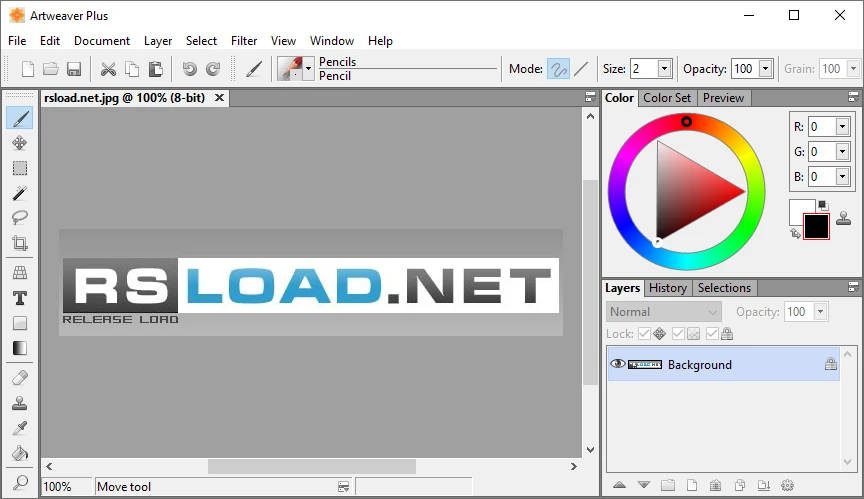The height and width of the screenshot is (499, 864).
Task: Activate the Text tool
Action: 19,298
